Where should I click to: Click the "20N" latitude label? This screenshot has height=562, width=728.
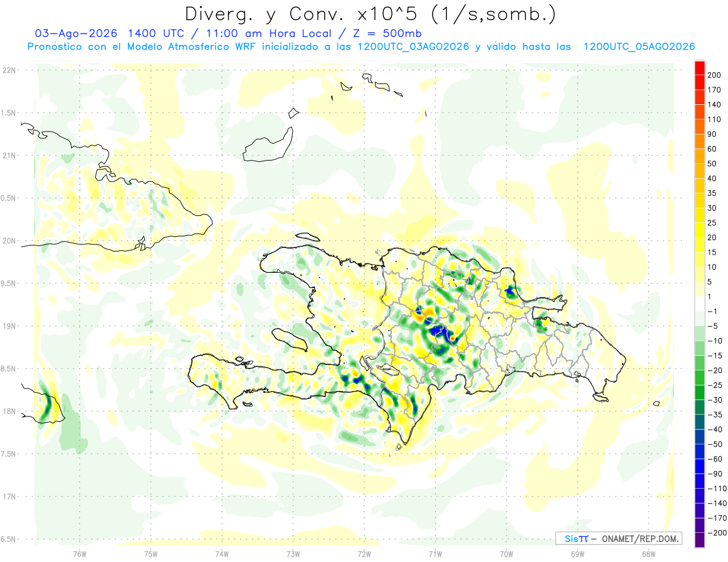[9, 241]
